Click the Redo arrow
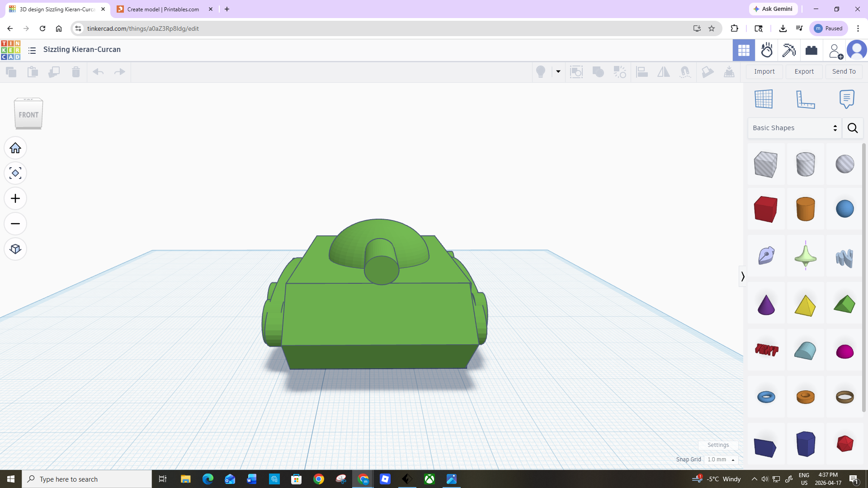This screenshot has height=488, width=868. [120, 72]
